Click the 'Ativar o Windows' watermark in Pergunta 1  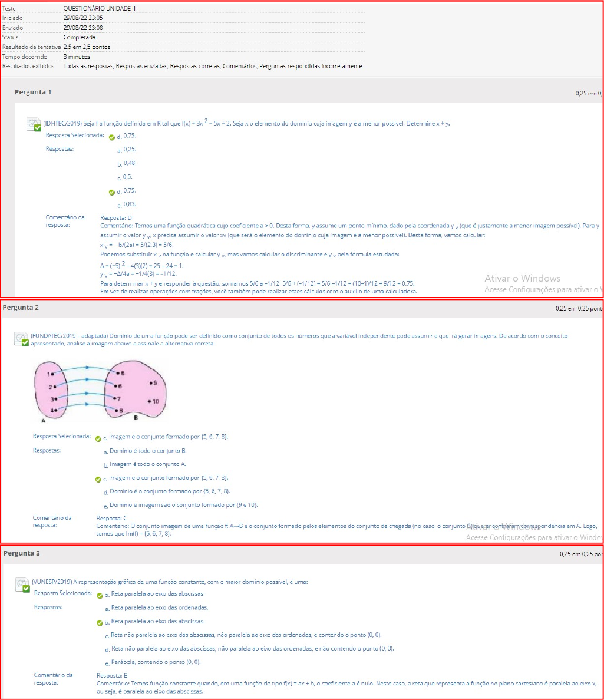(x=522, y=279)
